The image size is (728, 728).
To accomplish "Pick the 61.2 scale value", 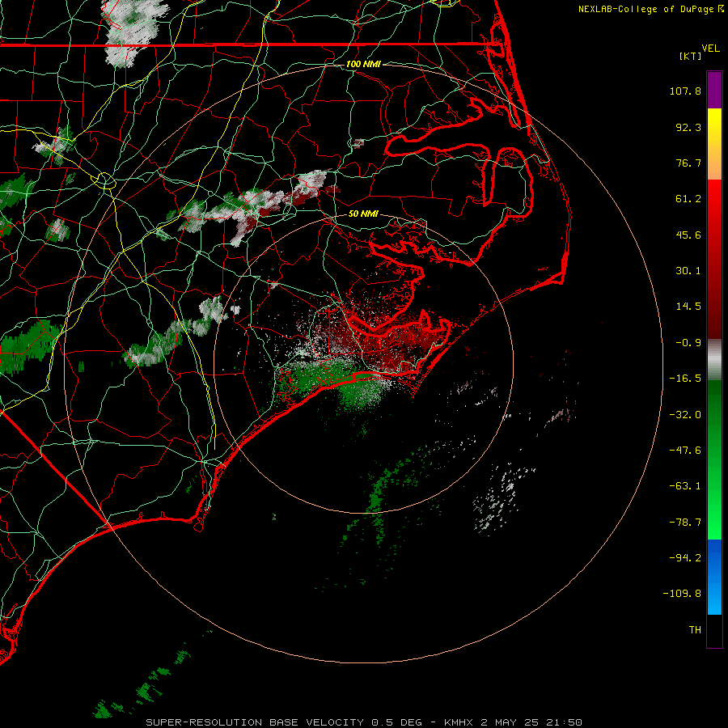I will (x=688, y=199).
